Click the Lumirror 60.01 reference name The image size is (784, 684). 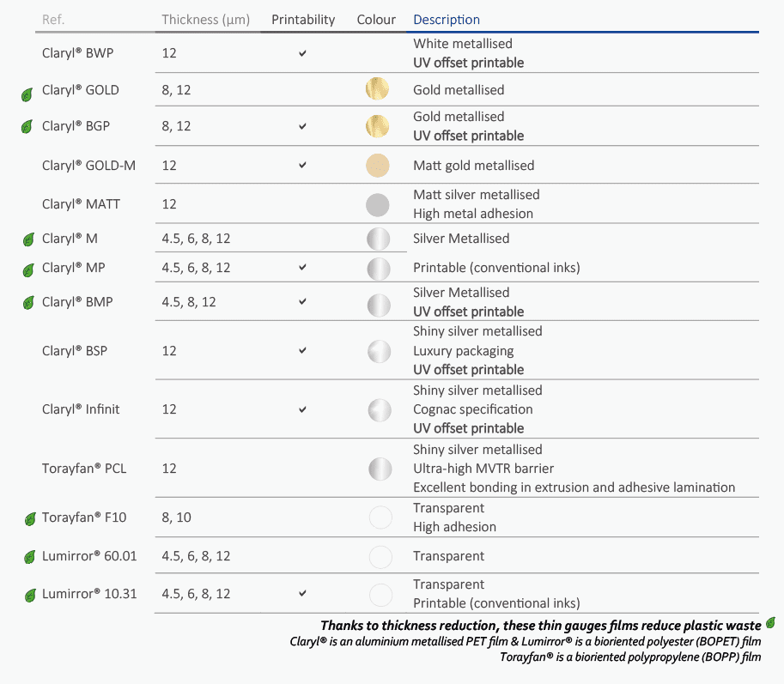click(89, 556)
